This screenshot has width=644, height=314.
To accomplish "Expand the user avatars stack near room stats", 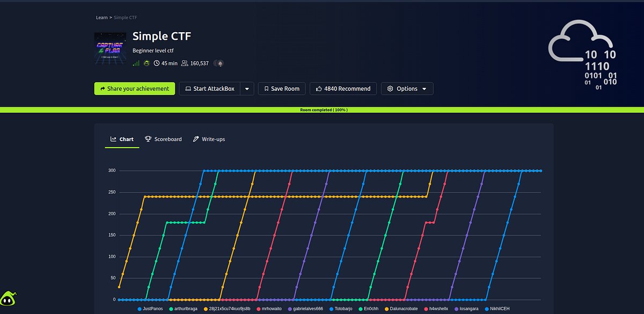I will pos(219,63).
